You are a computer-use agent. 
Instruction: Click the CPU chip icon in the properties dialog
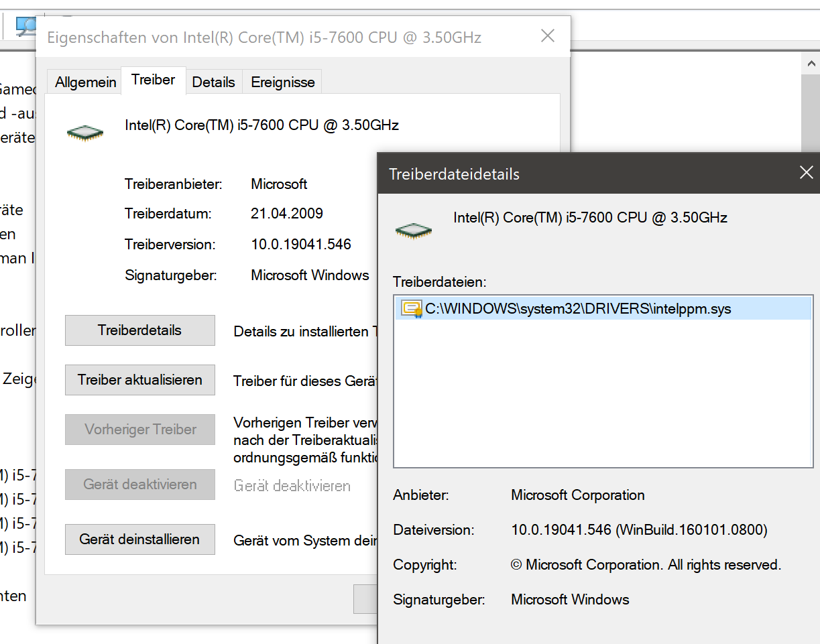(85, 133)
